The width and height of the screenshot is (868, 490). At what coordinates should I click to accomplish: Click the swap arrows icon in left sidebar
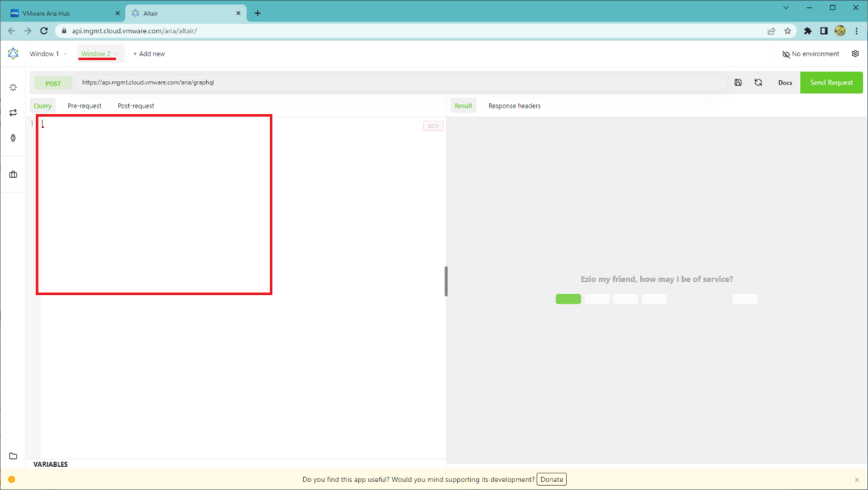point(13,113)
